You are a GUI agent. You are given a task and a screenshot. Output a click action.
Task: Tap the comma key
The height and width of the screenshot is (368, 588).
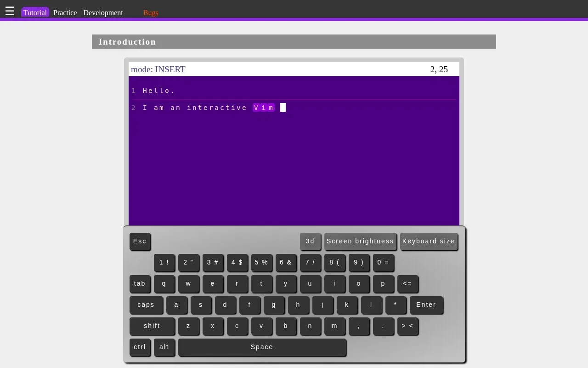click(x=359, y=326)
